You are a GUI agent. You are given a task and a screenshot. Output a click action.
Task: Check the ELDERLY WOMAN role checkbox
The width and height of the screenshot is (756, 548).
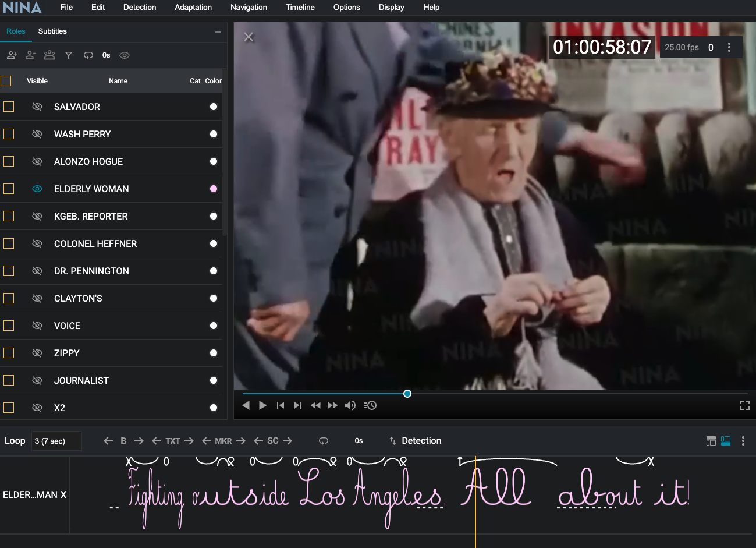tap(9, 189)
